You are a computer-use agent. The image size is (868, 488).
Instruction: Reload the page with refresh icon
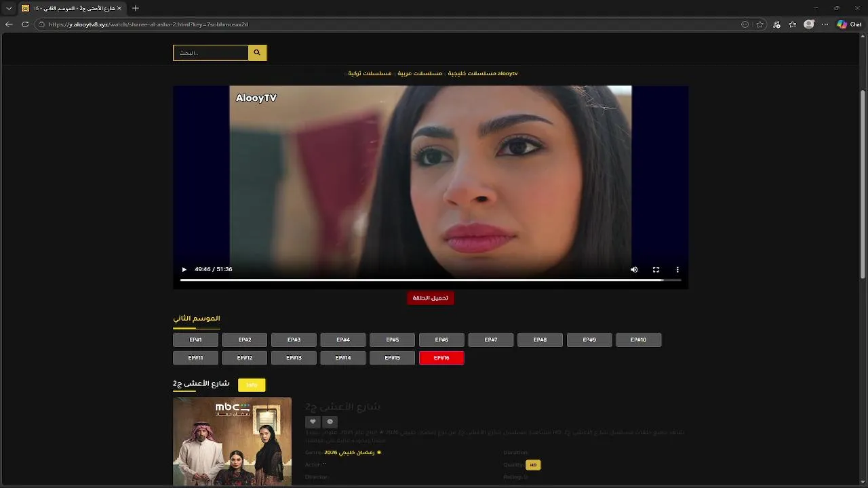click(25, 24)
